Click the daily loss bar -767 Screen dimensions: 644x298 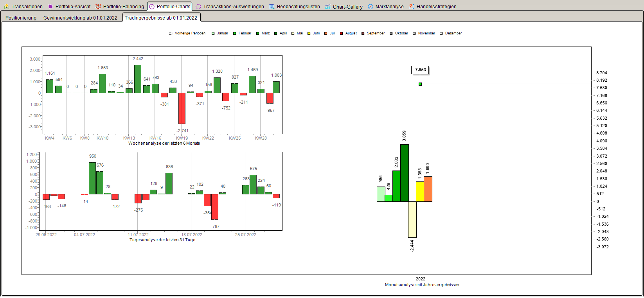tap(215, 207)
